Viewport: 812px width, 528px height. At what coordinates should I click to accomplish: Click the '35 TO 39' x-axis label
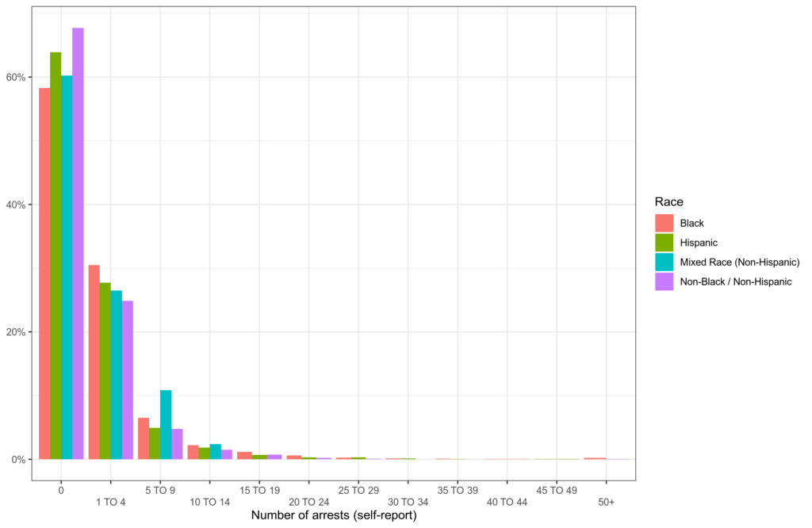pyautogui.click(x=458, y=491)
